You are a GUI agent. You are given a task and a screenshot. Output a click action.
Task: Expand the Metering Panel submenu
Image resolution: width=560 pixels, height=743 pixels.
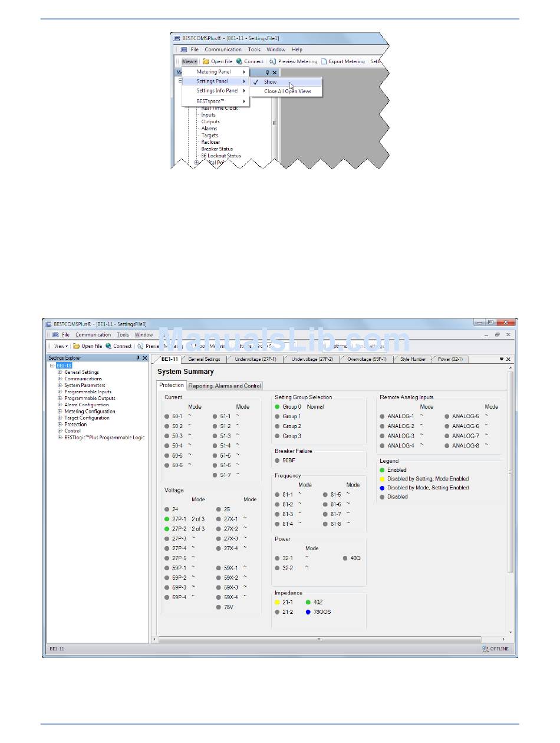coord(216,72)
